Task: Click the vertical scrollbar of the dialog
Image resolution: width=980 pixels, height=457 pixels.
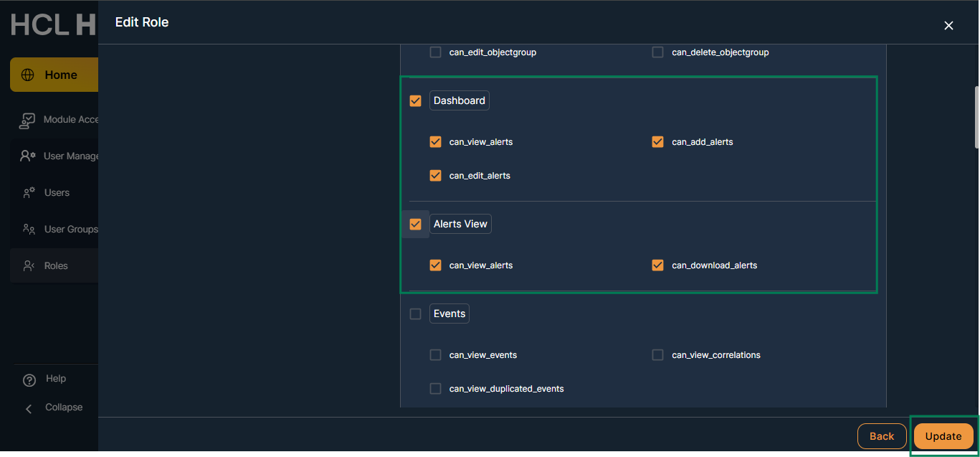Action: tap(976, 118)
